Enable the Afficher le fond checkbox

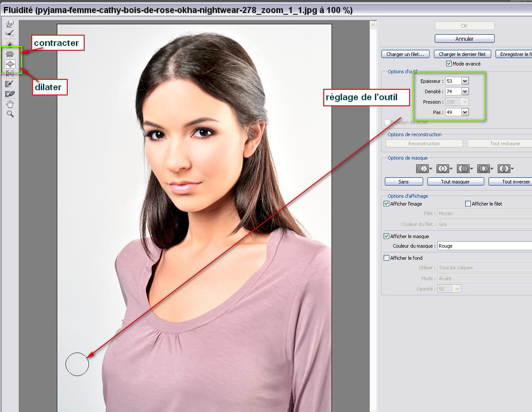[387, 258]
